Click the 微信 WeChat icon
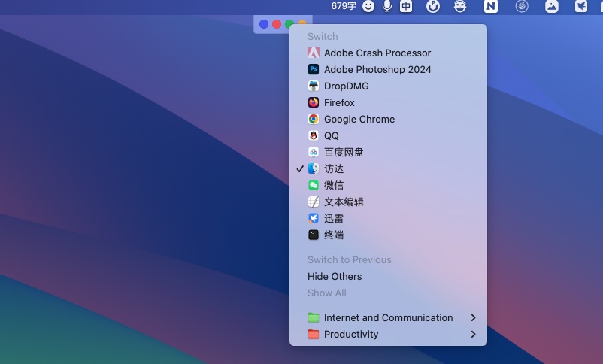This screenshot has height=364, width=603. tap(314, 185)
